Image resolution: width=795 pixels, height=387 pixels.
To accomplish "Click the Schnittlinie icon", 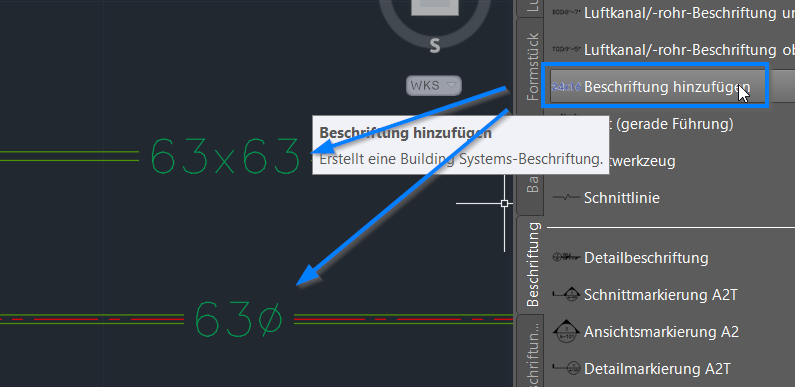I will pos(566,198).
